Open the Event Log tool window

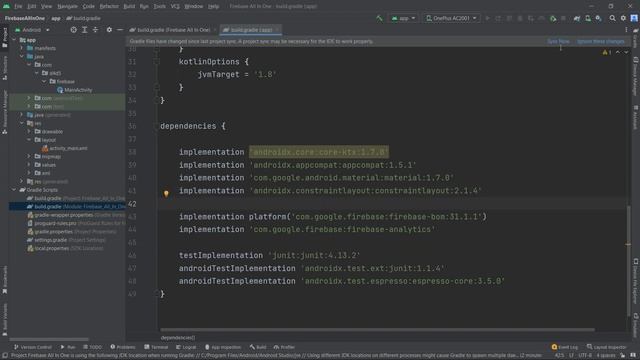[x=564, y=347]
